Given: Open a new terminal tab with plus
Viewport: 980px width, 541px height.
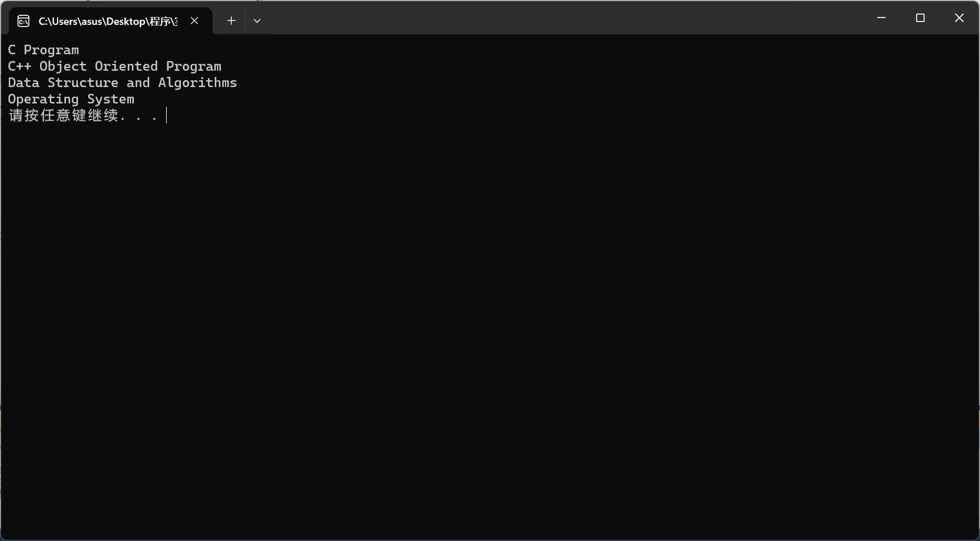Looking at the screenshot, I should 231,21.
